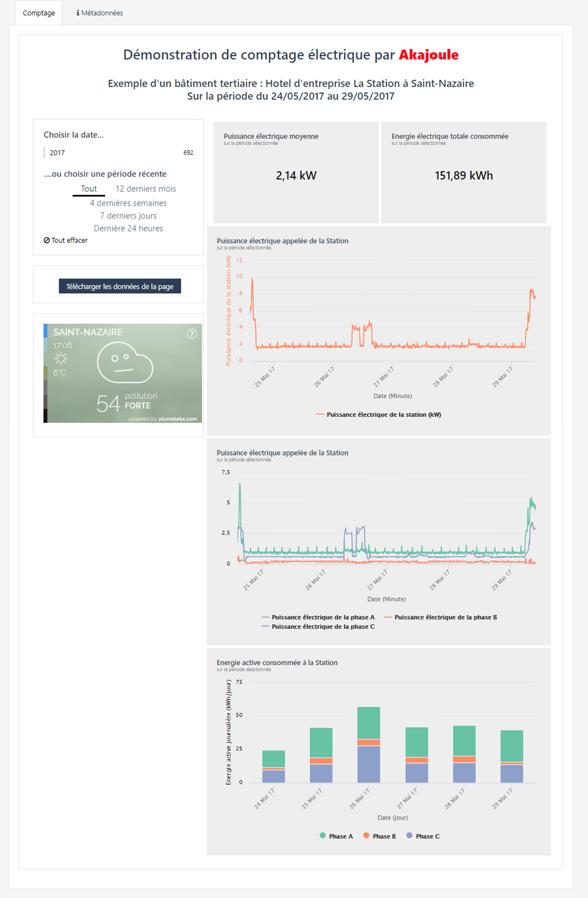Select the Tout period option
The width and height of the screenshot is (588, 898).
89,189
